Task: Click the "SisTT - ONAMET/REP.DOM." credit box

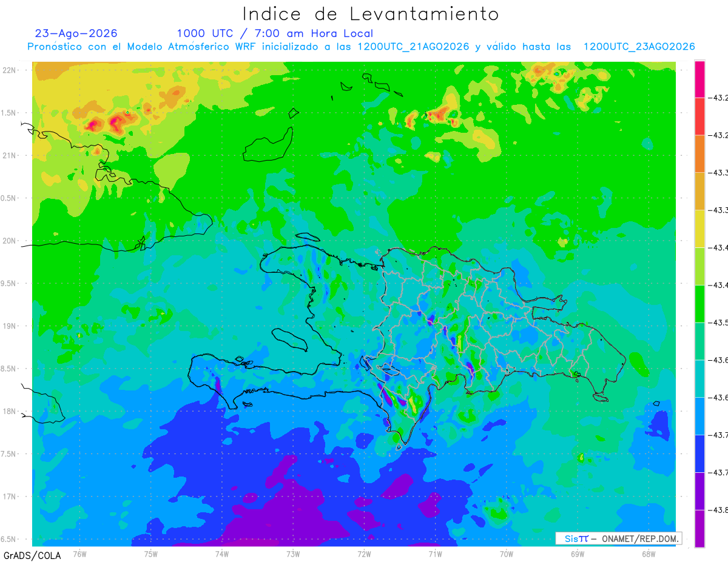Action: tap(618, 538)
